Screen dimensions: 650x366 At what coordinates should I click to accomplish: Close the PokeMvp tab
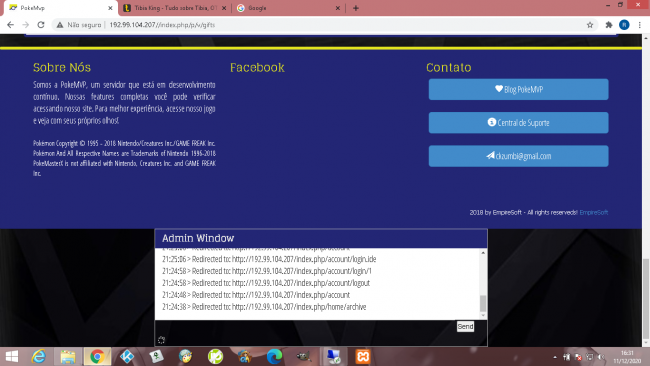110,8
